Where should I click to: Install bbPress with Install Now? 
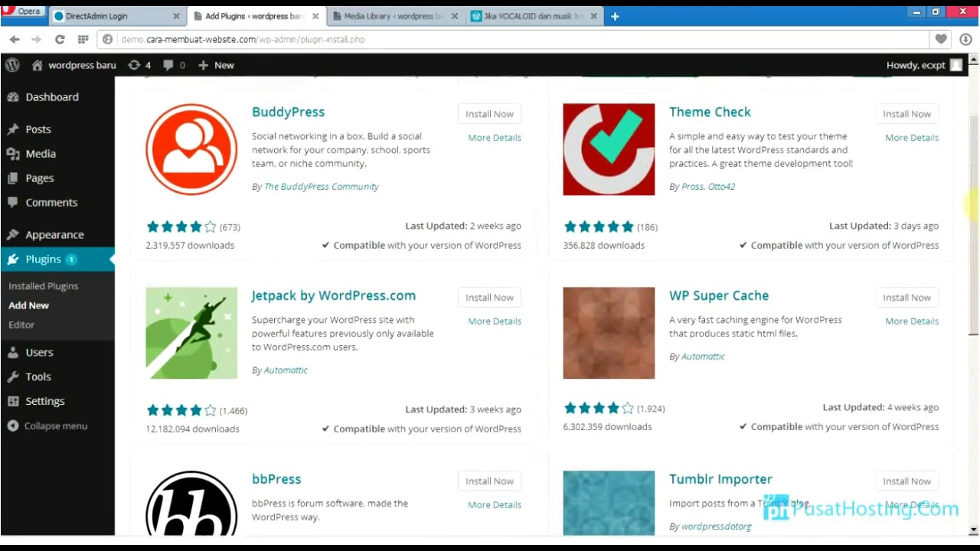pyautogui.click(x=489, y=481)
